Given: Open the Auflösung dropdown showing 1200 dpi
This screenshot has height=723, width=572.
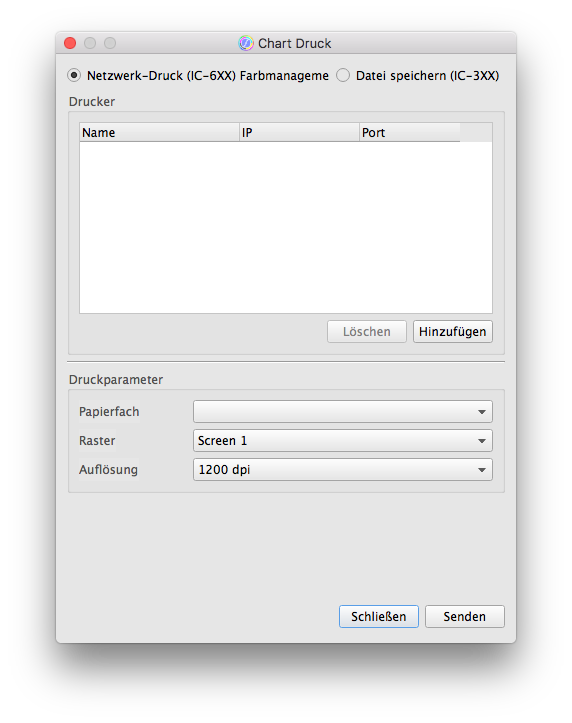Looking at the screenshot, I should tap(342, 469).
